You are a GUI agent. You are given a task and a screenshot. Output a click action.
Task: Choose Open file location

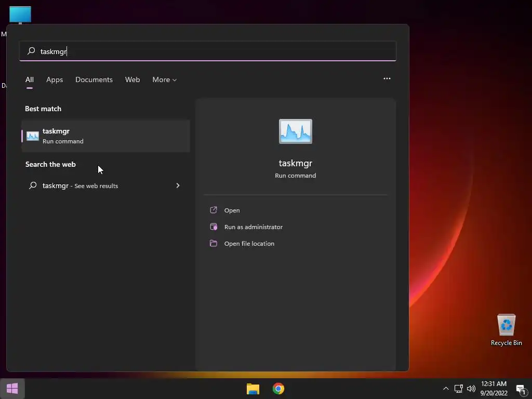click(x=249, y=244)
